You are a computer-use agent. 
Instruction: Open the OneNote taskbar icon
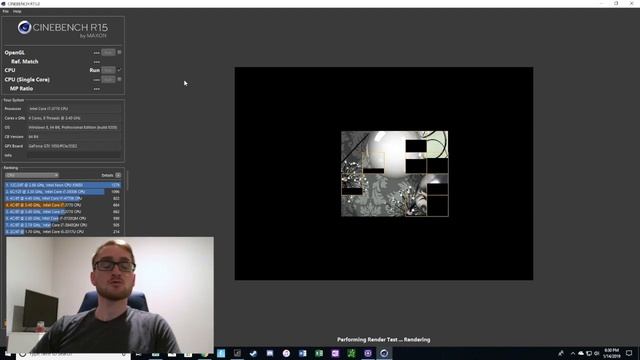tap(335, 353)
